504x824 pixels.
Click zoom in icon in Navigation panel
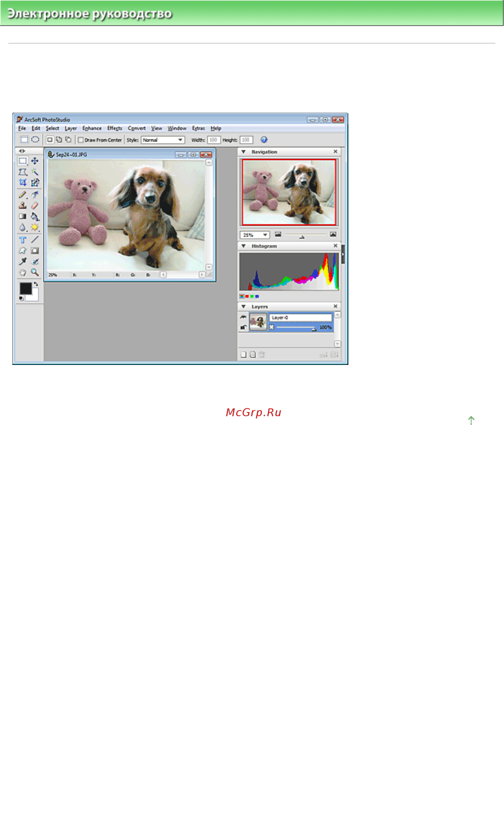(333, 234)
